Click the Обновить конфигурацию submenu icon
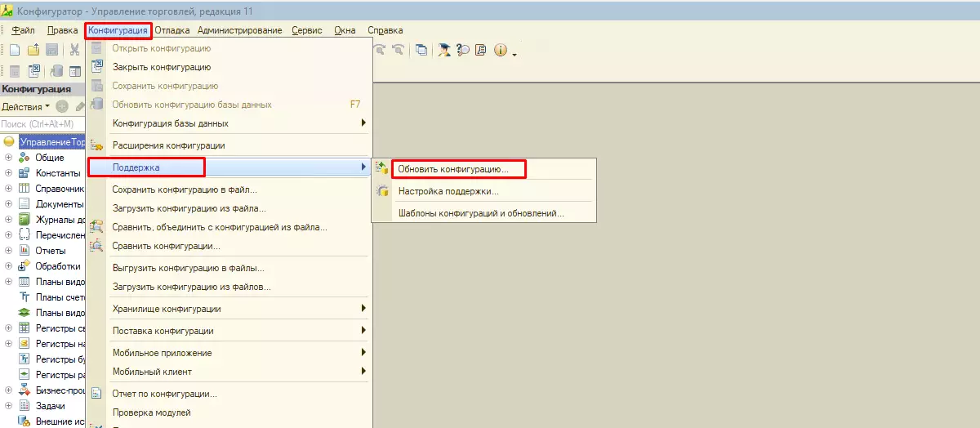 382,168
